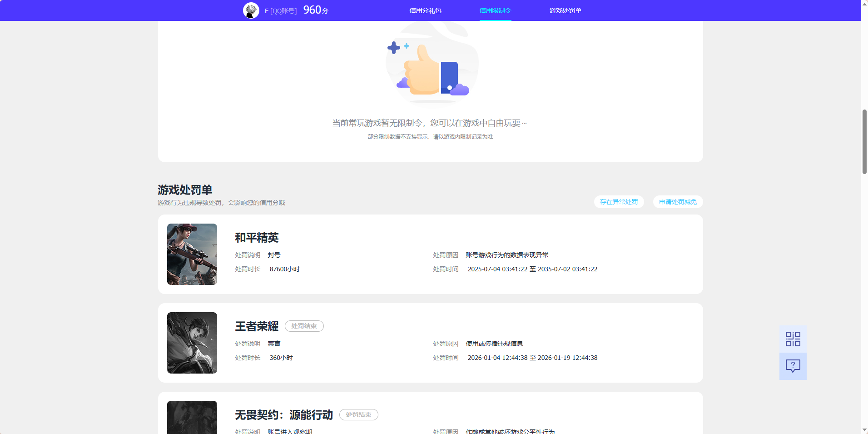Click the scrollbar up arrow

tap(864, 4)
